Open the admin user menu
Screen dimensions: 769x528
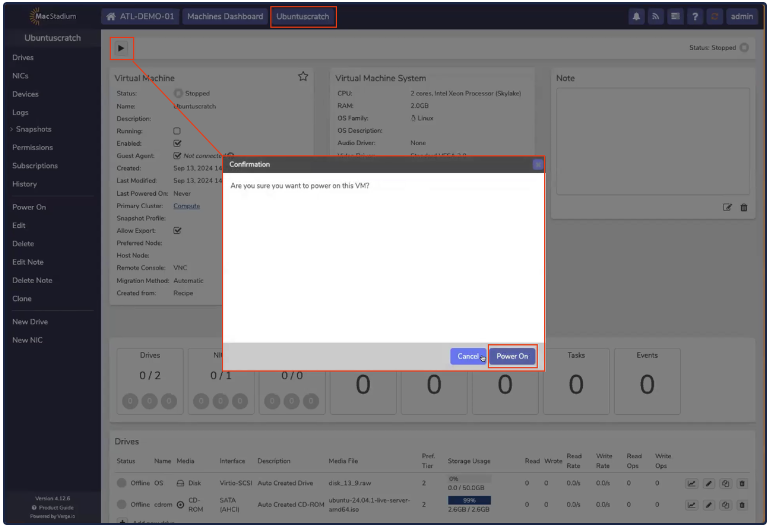(741, 16)
